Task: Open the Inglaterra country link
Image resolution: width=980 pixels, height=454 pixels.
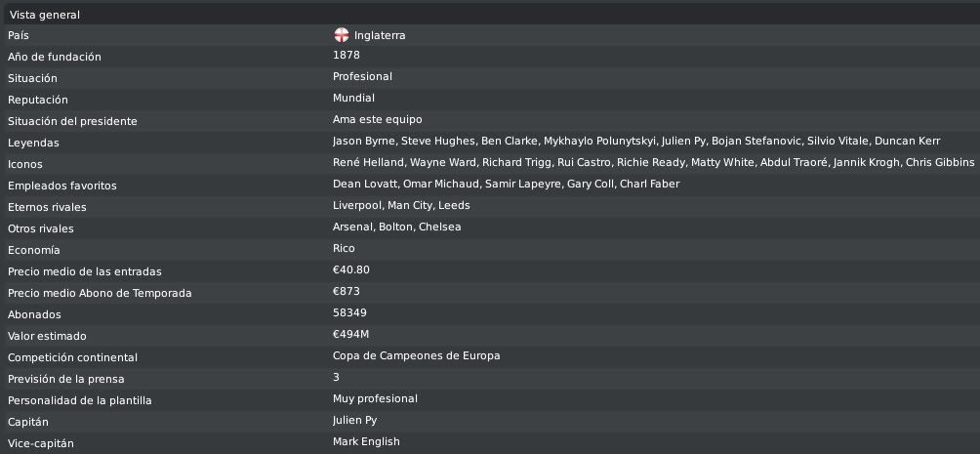Action: (380, 36)
